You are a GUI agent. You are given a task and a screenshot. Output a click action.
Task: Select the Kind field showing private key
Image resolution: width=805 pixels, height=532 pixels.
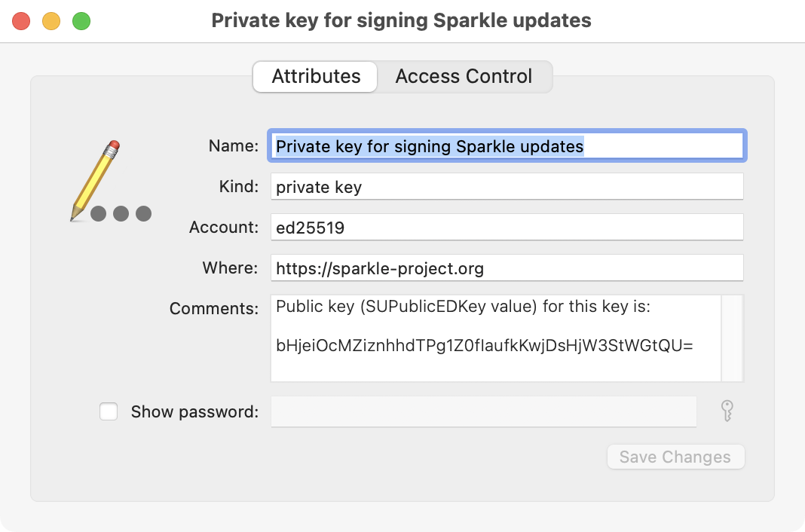506,186
